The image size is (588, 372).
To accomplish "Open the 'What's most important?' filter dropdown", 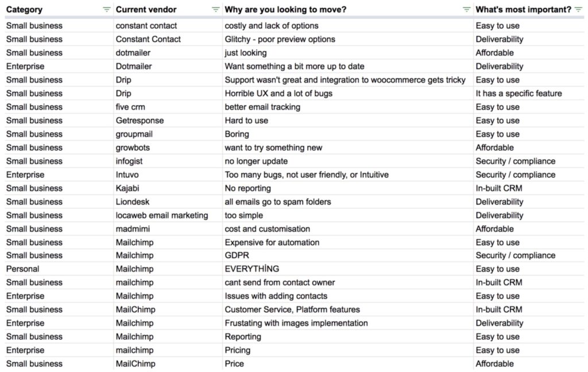I will click(580, 9).
